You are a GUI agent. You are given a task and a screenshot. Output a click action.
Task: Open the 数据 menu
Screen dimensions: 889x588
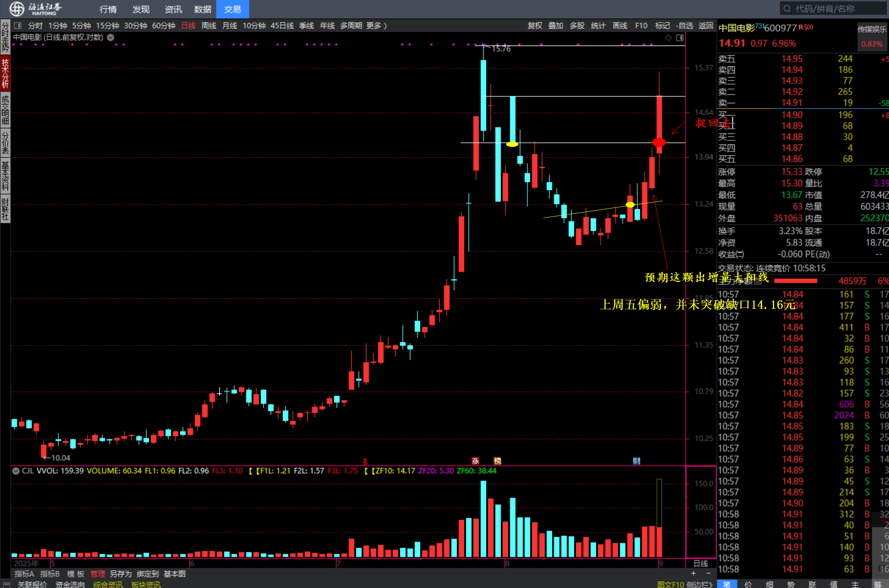click(202, 9)
